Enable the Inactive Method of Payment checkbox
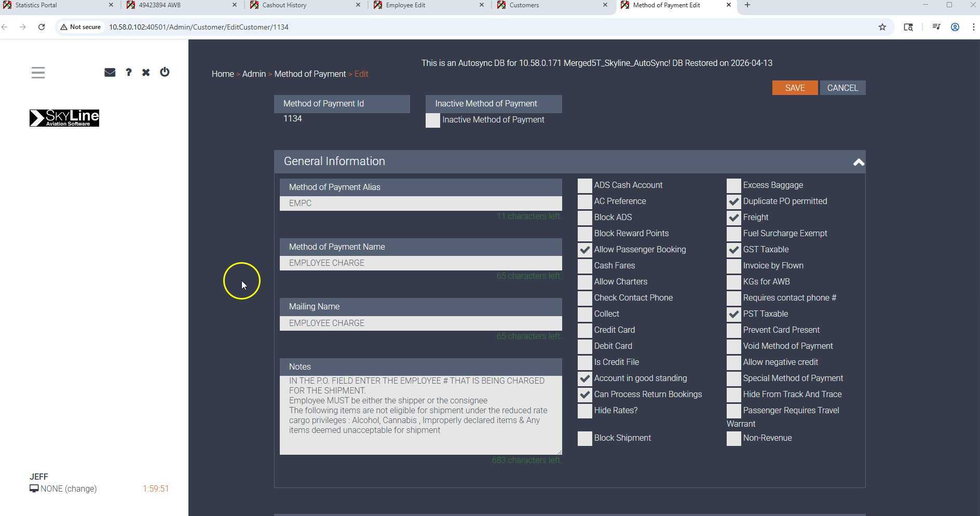 point(432,120)
